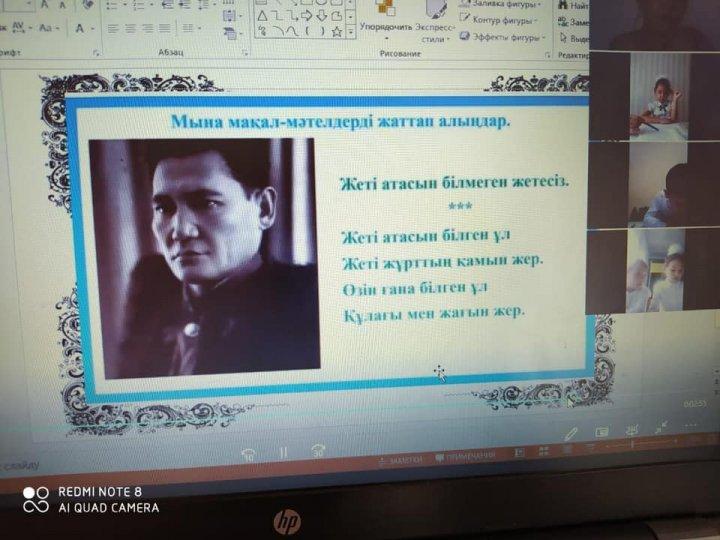The height and width of the screenshot is (540, 720).
Task: Select the video thumbnail showing two children
Action: click(655, 270)
